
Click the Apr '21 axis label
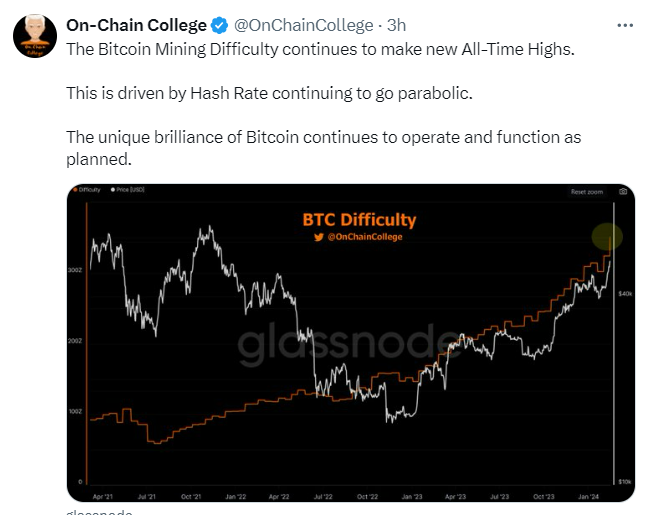[x=103, y=496]
